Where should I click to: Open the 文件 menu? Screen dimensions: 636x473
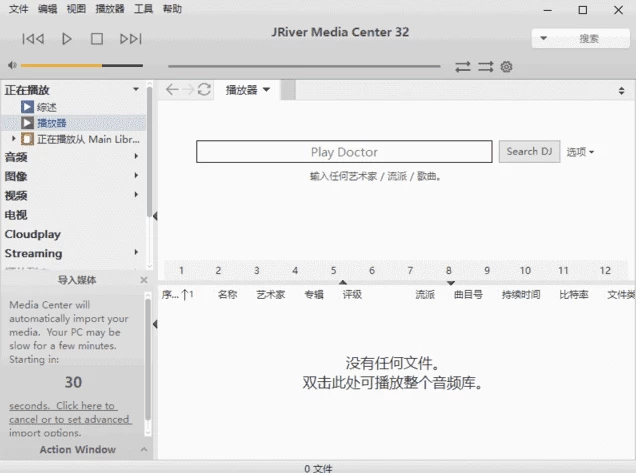pyautogui.click(x=18, y=9)
